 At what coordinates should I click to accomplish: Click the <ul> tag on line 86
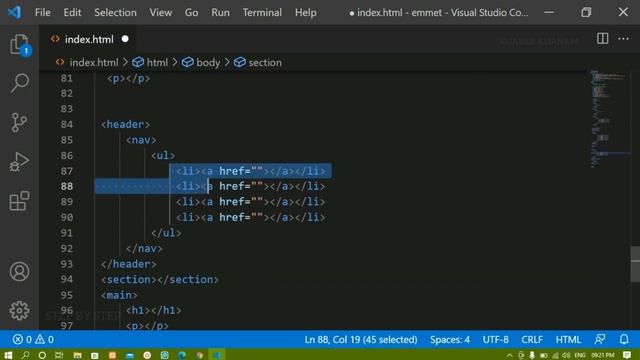click(163, 156)
